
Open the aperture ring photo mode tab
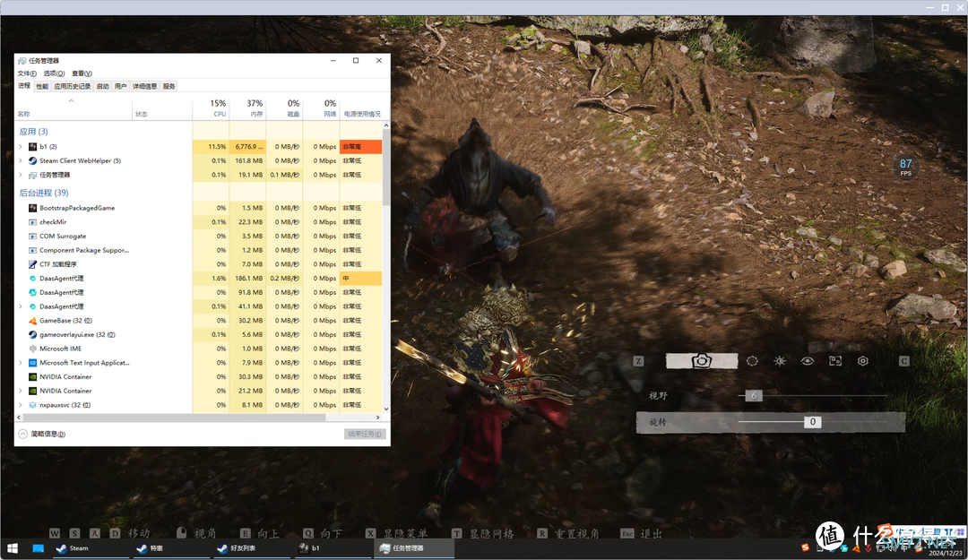point(752,360)
